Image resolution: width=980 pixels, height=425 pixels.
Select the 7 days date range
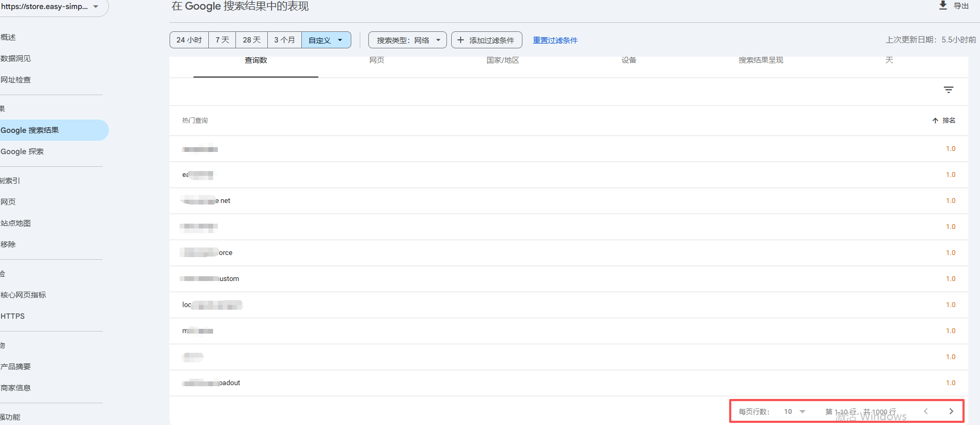point(222,40)
